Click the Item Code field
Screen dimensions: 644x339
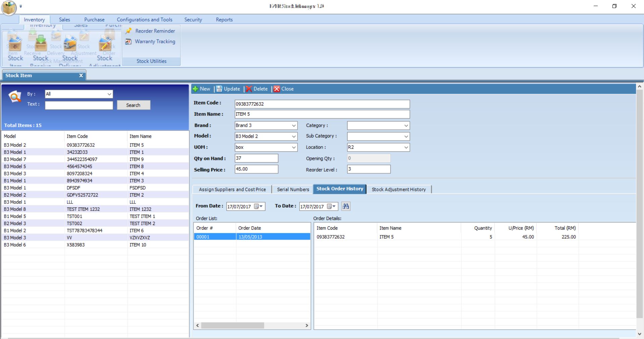pos(322,104)
